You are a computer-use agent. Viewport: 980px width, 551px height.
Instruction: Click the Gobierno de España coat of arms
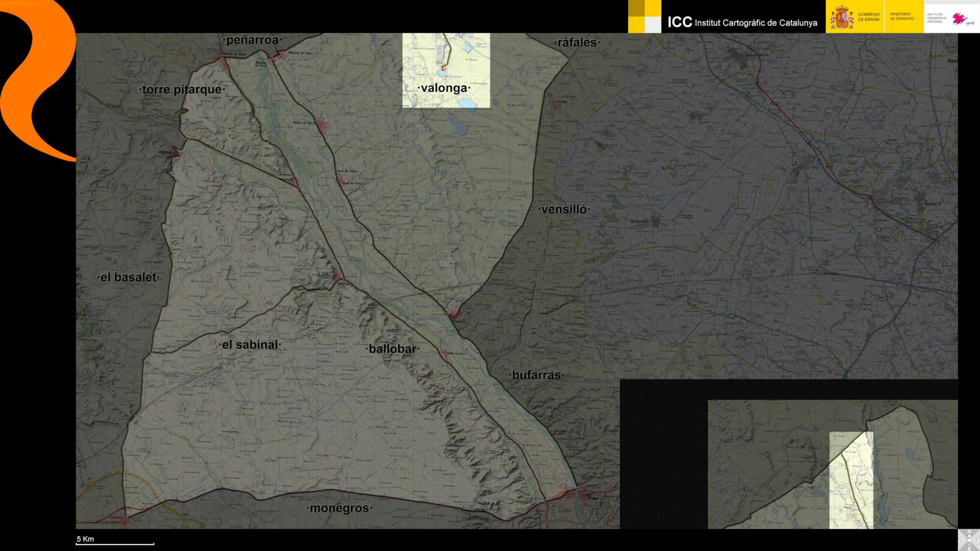(841, 17)
